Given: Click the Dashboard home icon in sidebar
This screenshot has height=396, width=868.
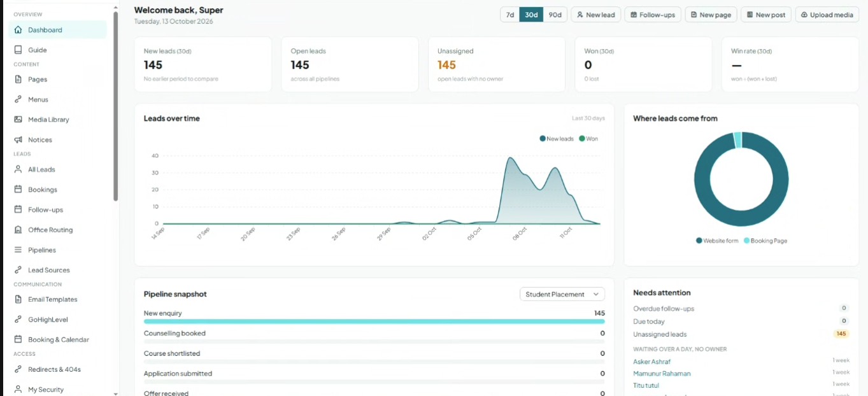Looking at the screenshot, I should (18, 30).
